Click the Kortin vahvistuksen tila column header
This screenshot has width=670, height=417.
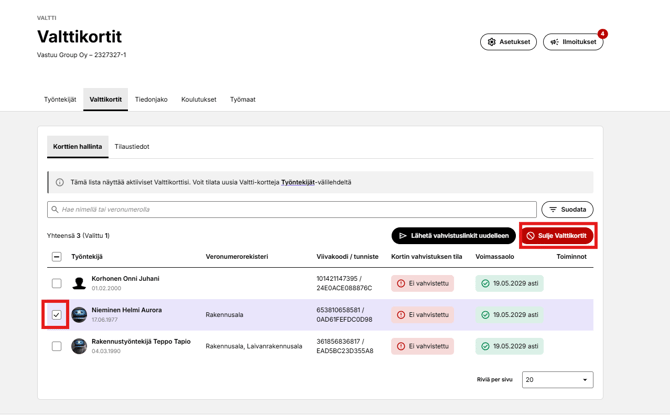point(426,257)
